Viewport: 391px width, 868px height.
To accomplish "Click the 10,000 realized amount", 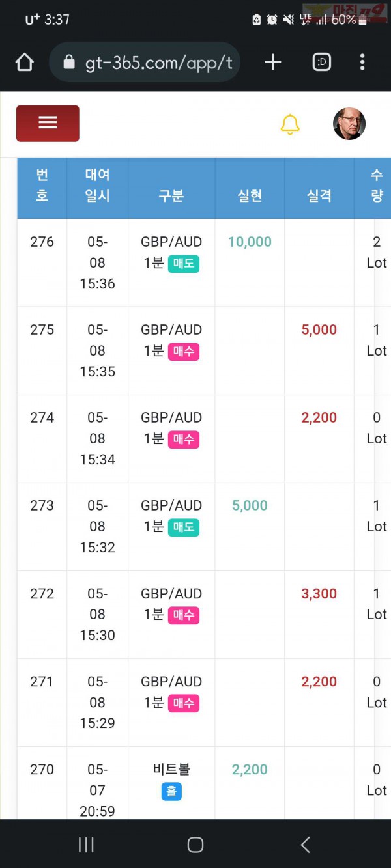I will pos(250,242).
